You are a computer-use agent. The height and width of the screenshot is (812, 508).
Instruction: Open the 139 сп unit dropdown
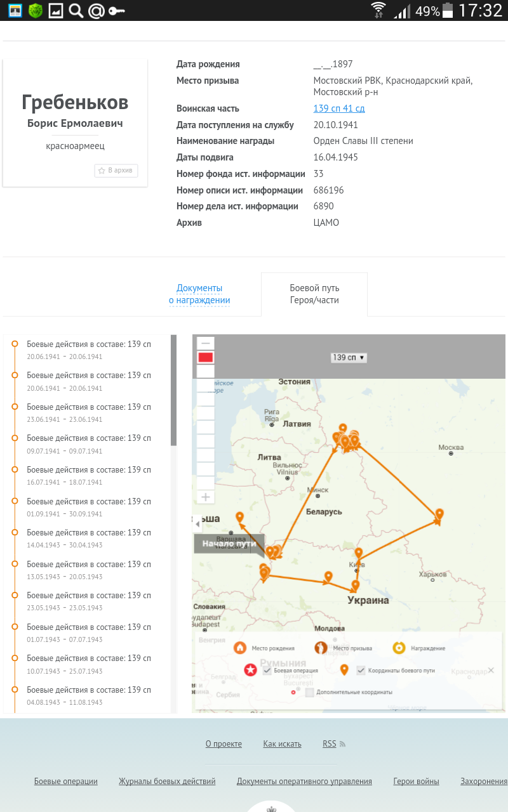pos(349,358)
